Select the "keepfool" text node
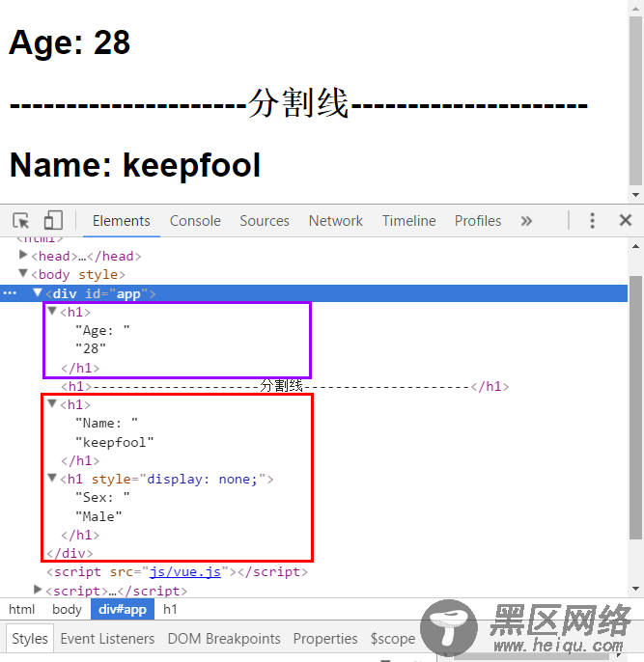The image size is (644, 662). click(115, 442)
